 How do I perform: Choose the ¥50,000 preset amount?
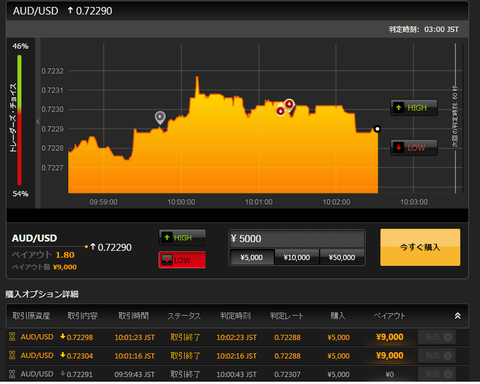[342, 257]
